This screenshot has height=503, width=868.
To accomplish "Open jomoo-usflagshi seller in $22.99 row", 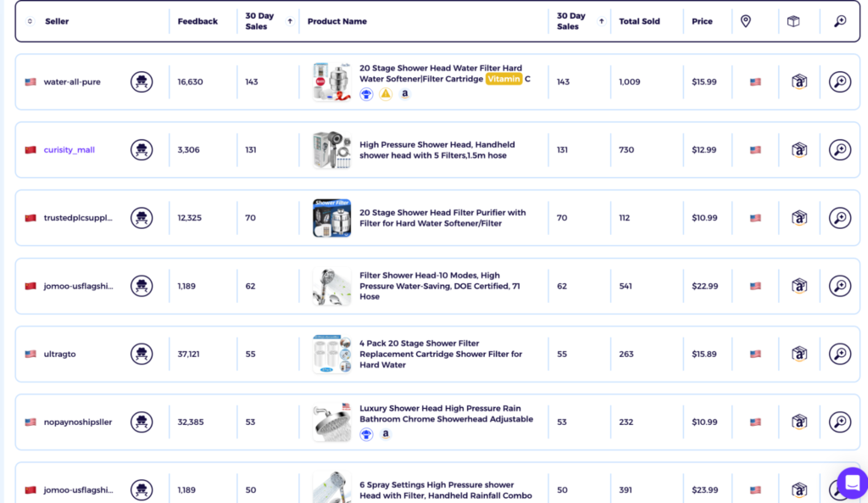I will [x=78, y=286].
